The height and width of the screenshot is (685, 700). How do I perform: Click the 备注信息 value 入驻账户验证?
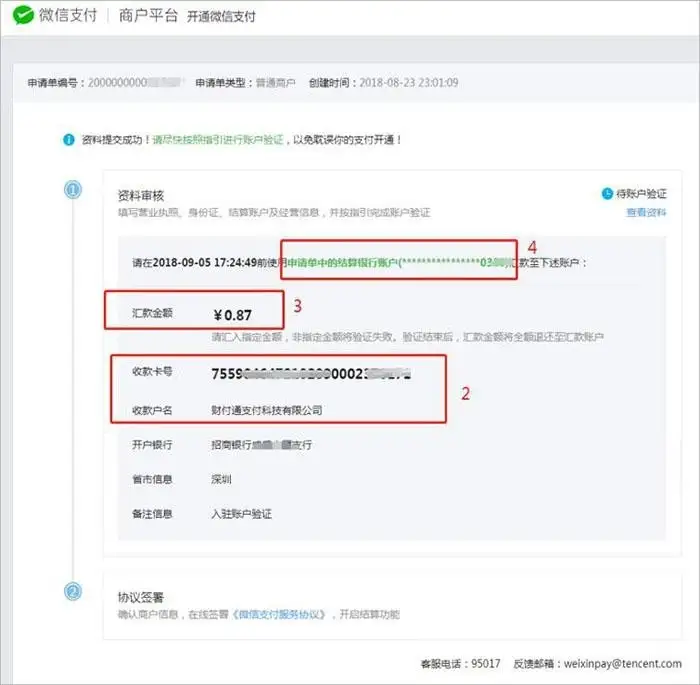coord(241,514)
